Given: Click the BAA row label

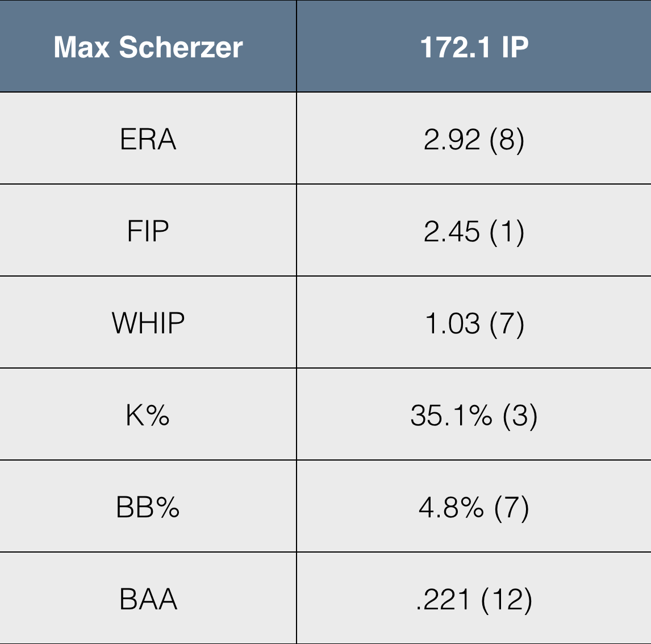Looking at the screenshot, I should [148, 599].
